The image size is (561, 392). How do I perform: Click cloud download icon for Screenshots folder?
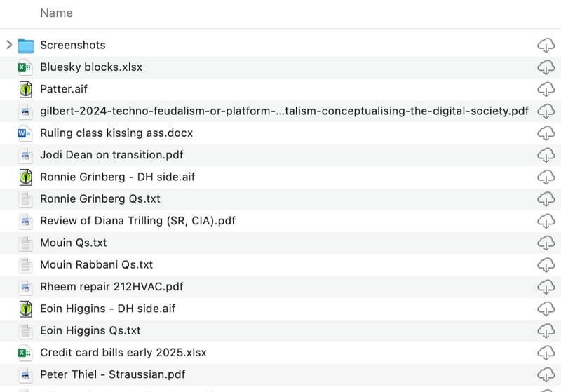546,46
